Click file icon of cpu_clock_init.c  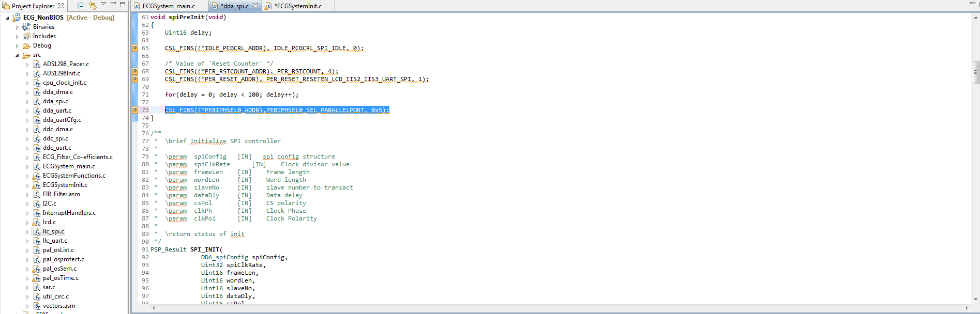click(x=37, y=83)
